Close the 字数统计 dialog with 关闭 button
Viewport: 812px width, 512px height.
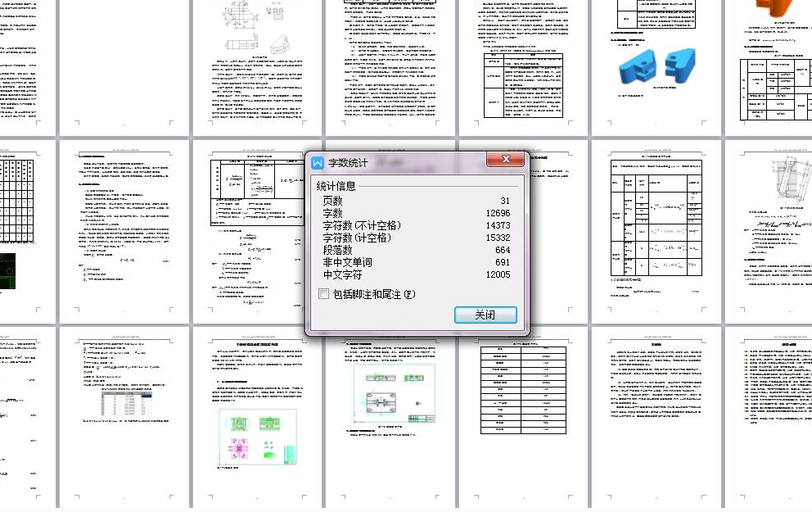coord(485,315)
